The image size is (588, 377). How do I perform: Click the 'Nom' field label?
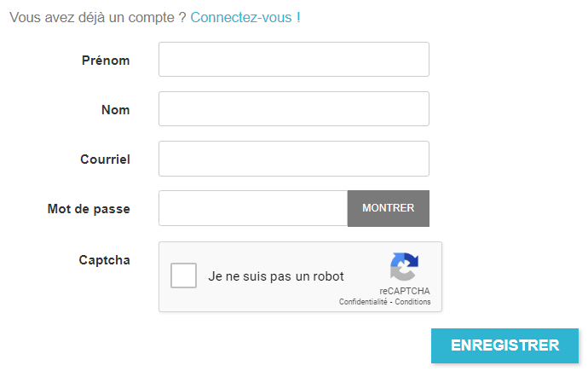(115, 110)
